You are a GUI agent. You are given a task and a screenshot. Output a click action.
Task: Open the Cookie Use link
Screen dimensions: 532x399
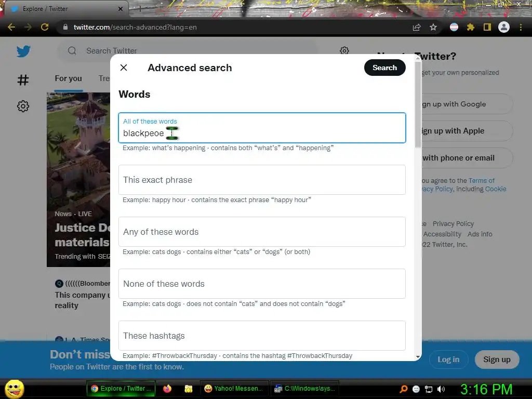(x=495, y=189)
